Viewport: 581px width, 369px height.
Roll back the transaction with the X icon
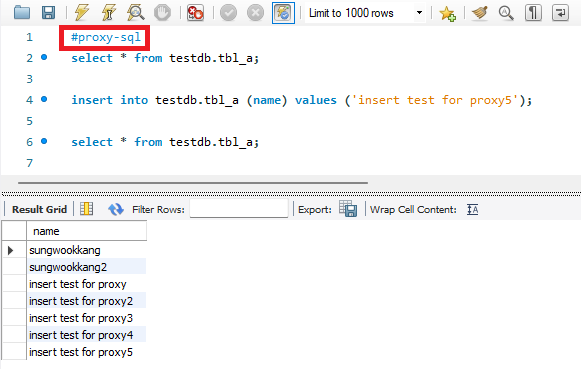point(255,13)
